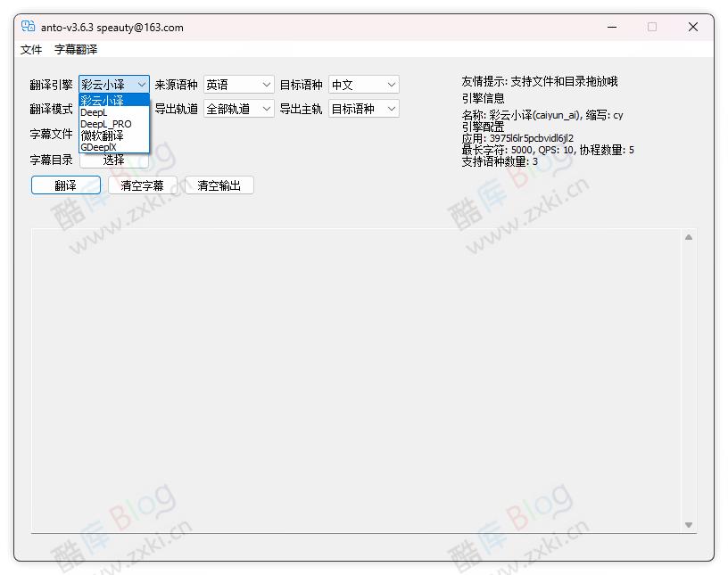Viewport: 728px width, 575px height.
Task: Click the output panel scrollbar down arrow
Action: [688, 525]
